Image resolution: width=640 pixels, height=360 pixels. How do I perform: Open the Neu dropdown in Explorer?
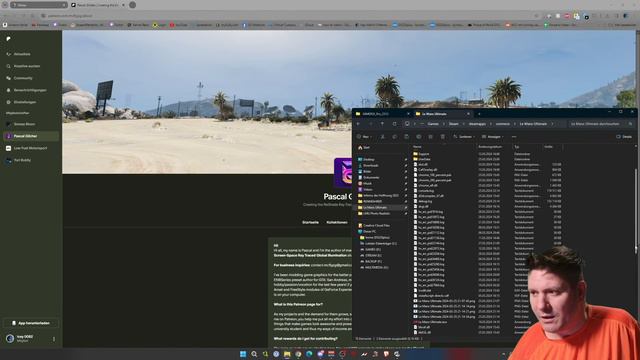pyautogui.click(x=364, y=137)
